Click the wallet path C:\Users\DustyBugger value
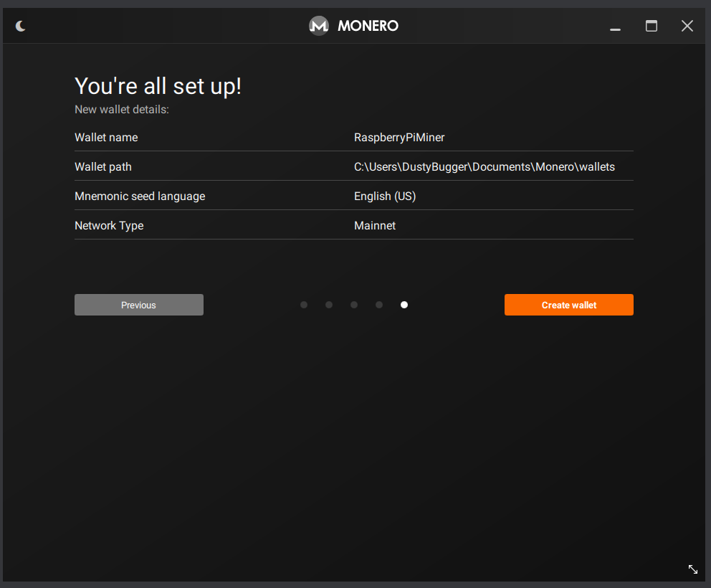Viewport: 711px width, 588px height. [x=485, y=167]
